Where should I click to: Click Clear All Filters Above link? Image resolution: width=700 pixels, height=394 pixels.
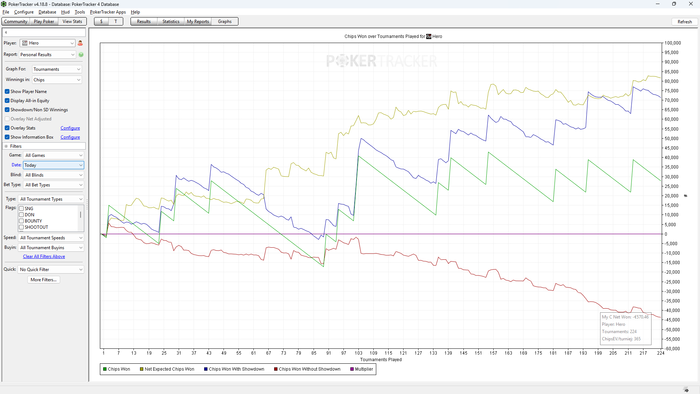44,257
